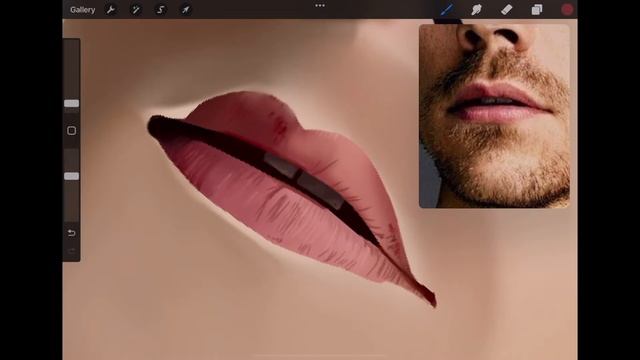Screen dimensions: 640x360
Task: Redo the action with sidebar arrow
Action: point(71,251)
